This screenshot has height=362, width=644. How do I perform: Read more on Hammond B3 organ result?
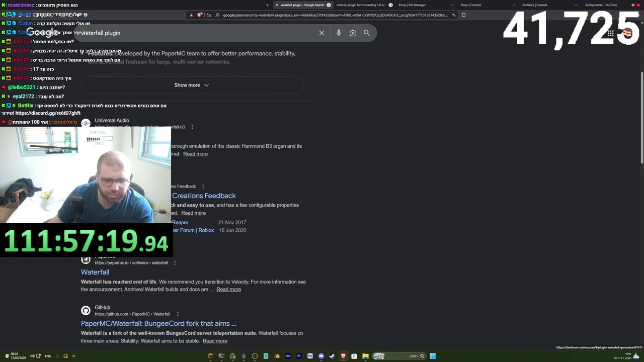point(195,154)
